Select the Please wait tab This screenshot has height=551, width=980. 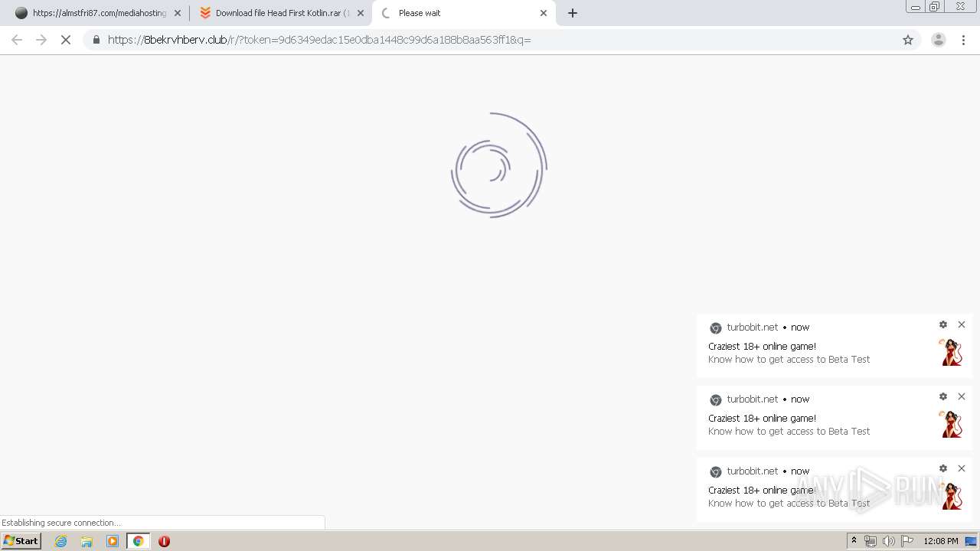[463, 13]
